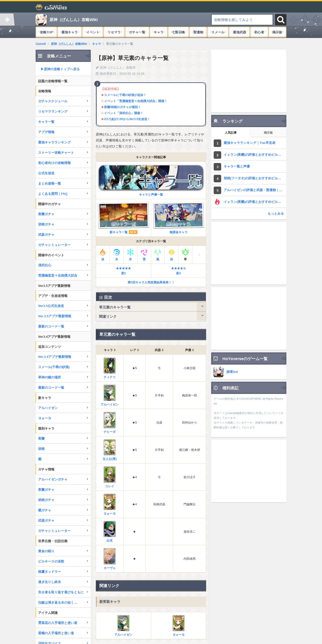Open 最強キャラ navigation tab

pos(69,32)
